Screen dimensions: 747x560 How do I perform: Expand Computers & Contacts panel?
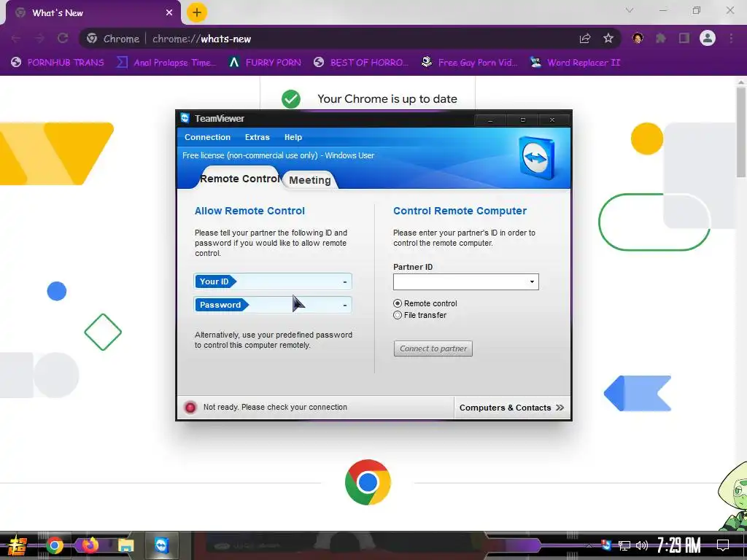[x=511, y=408]
